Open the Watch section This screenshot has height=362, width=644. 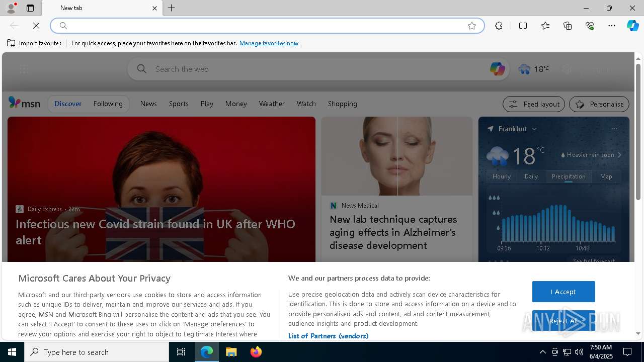[x=306, y=104]
